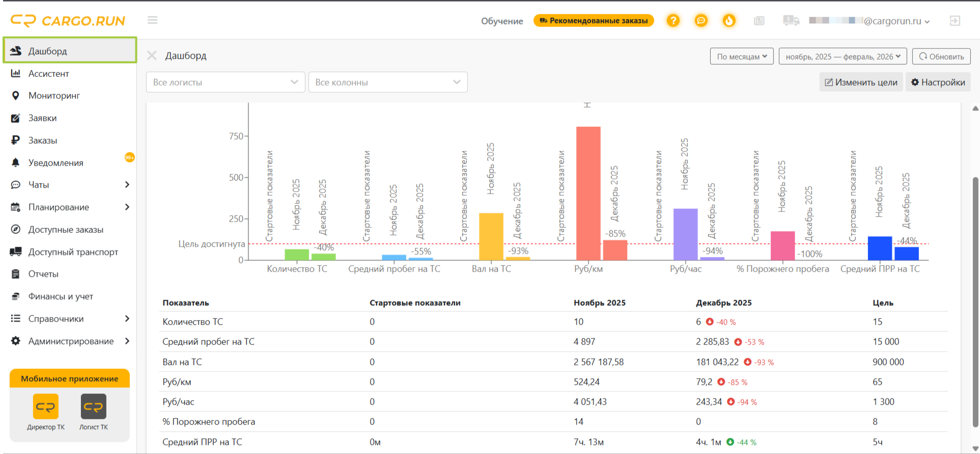Click the red Руб/км November bar
980x454 pixels.
[588, 193]
